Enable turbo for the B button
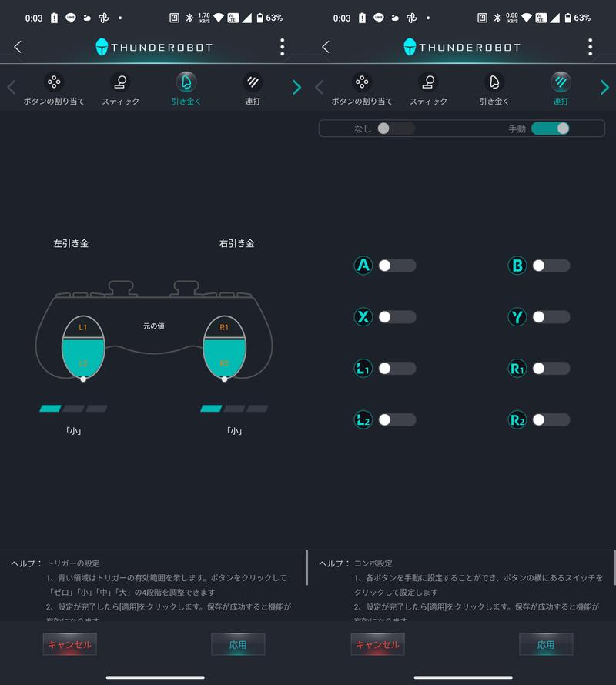 [552, 266]
